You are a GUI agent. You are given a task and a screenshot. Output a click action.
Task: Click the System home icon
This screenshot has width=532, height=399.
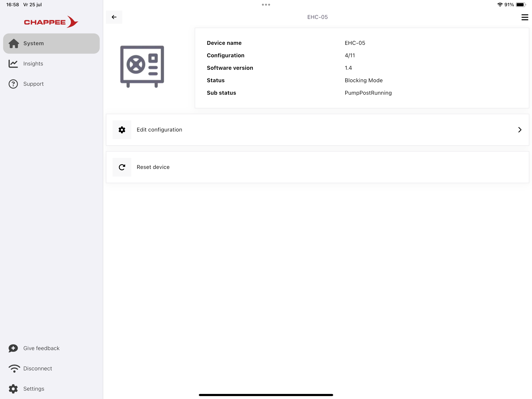[14, 43]
